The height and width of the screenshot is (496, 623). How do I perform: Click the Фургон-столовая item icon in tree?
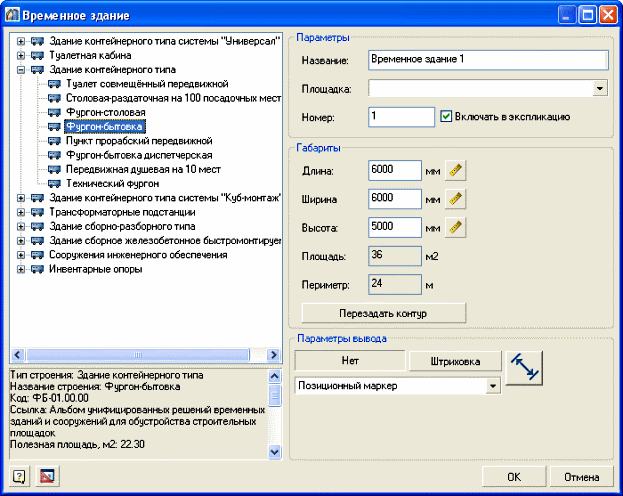pyautogui.click(x=55, y=114)
